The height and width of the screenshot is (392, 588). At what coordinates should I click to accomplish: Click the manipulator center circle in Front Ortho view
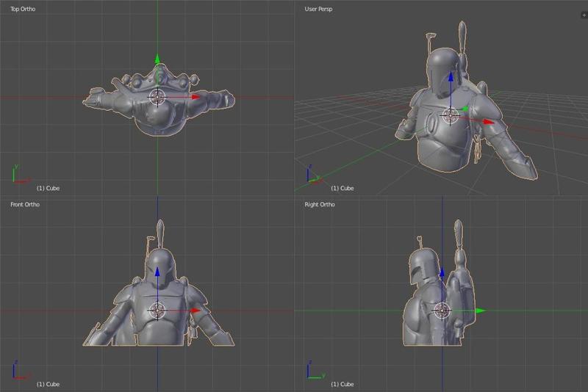(157, 311)
